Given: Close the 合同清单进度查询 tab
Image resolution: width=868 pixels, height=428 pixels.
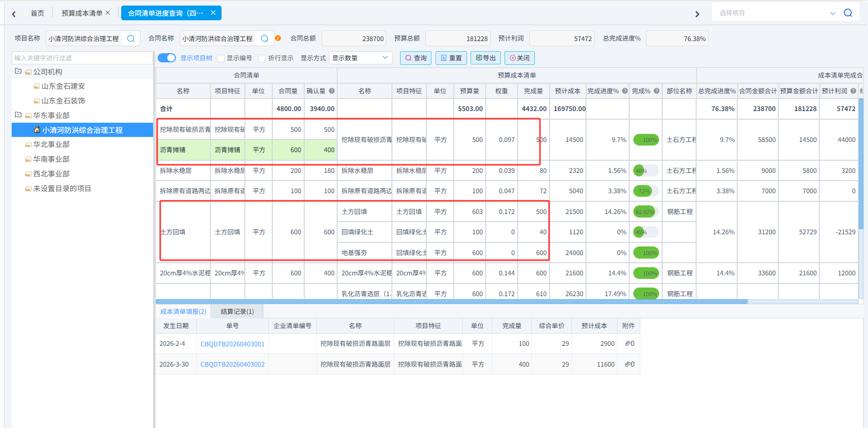Looking at the screenshot, I should 213,13.
